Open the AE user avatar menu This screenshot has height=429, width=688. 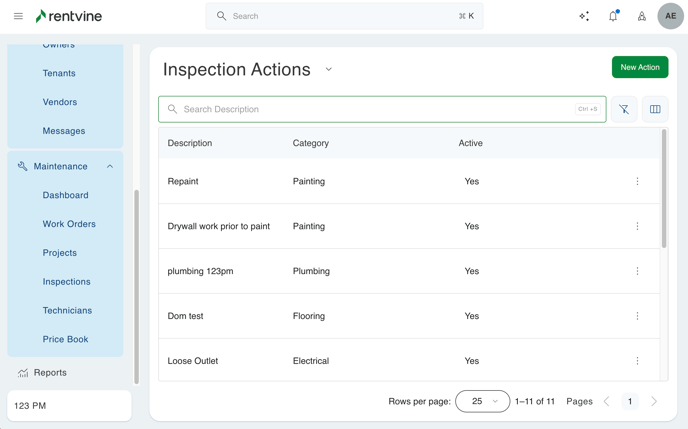click(670, 16)
